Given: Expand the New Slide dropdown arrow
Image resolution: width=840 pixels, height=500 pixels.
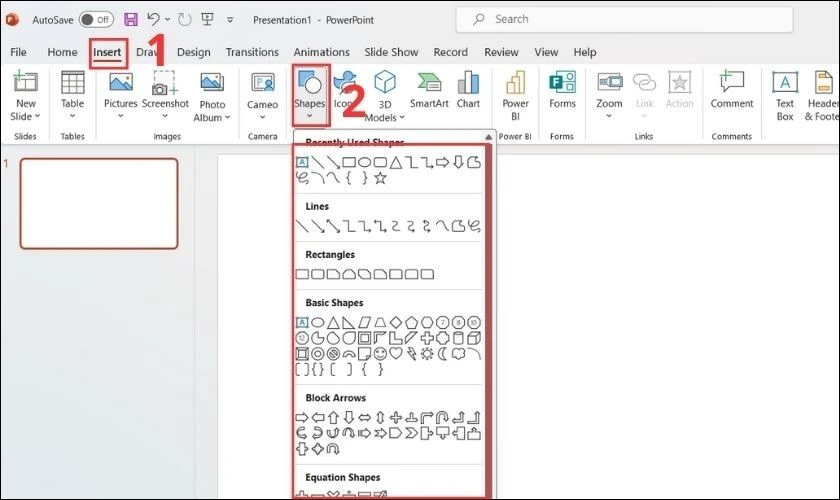Looking at the screenshot, I should 37,116.
